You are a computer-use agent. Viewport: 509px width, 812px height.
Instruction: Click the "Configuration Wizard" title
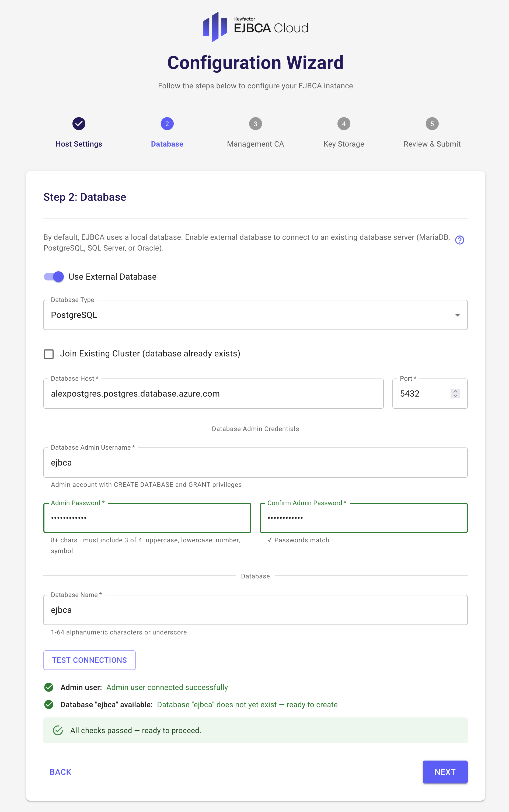point(256,63)
